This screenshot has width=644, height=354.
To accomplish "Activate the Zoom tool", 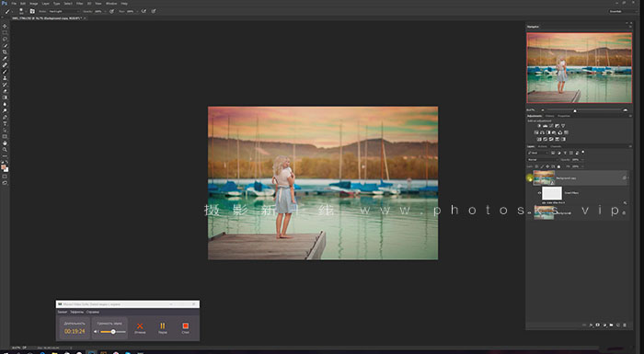I will click(x=5, y=150).
